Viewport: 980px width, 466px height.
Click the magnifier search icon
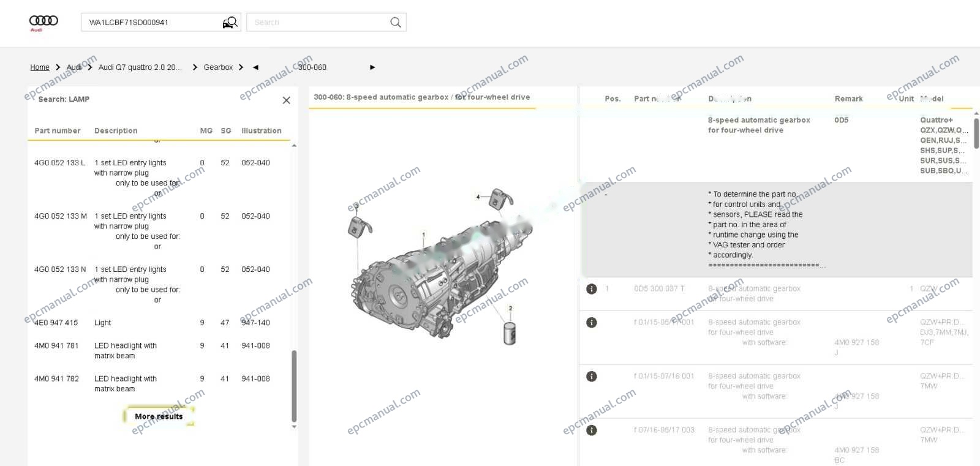point(396,23)
